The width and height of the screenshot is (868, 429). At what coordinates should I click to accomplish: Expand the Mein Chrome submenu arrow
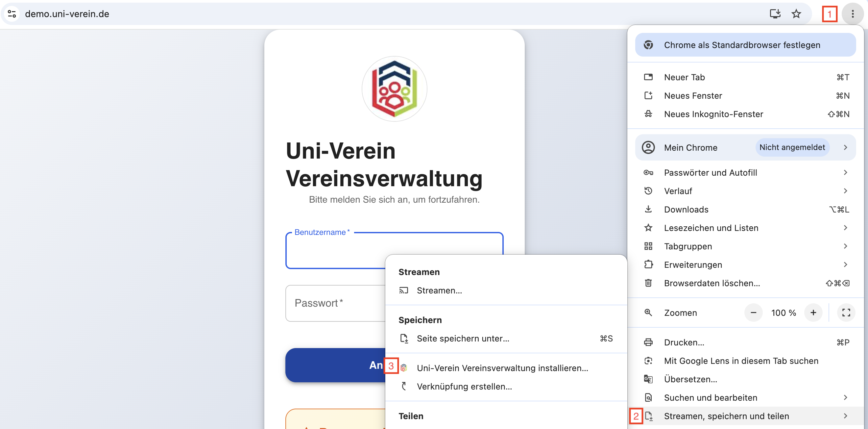[845, 147]
